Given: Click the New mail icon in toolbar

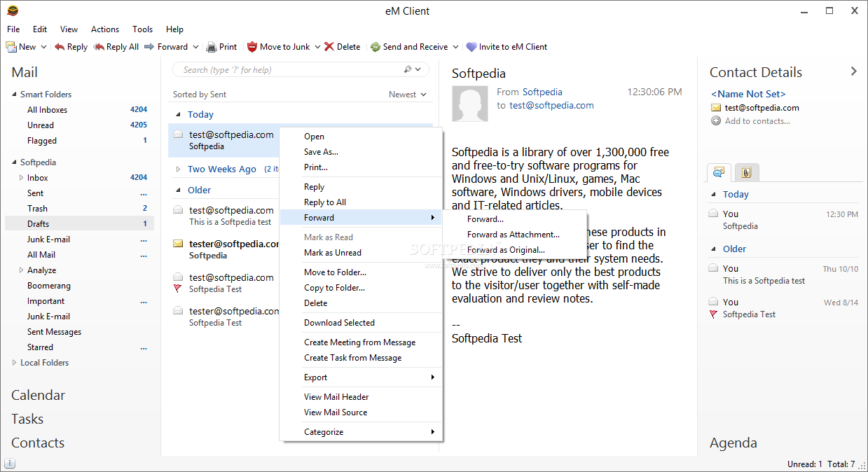Looking at the screenshot, I should (11, 47).
